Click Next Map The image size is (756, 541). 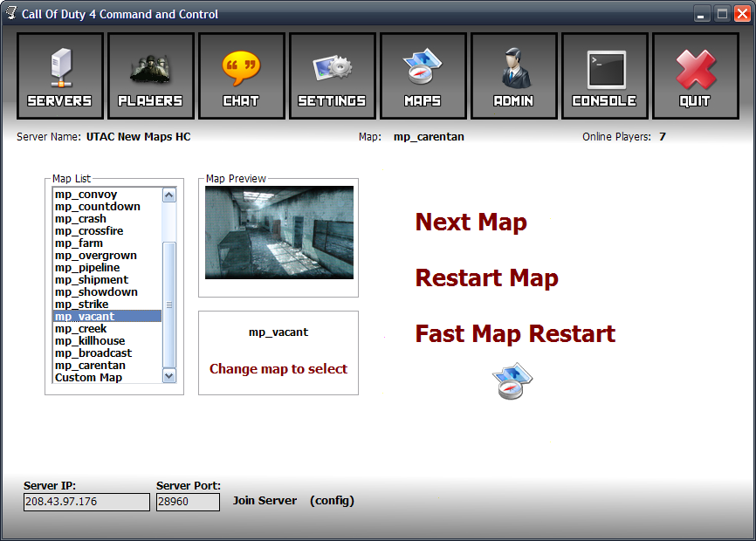(x=471, y=223)
